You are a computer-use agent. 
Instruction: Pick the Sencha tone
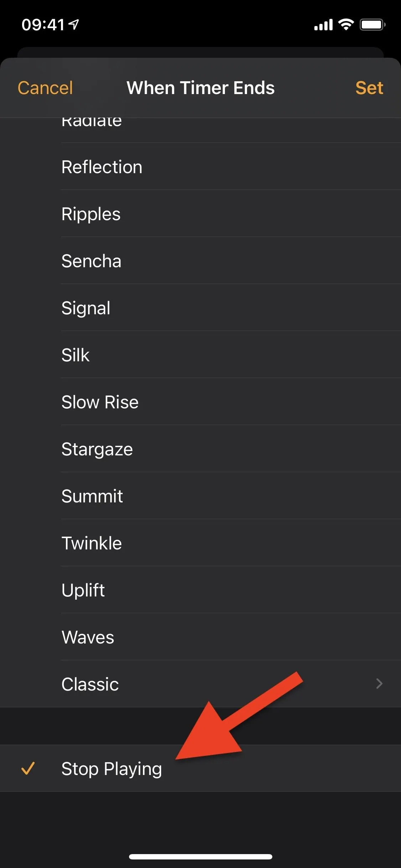[200, 260]
